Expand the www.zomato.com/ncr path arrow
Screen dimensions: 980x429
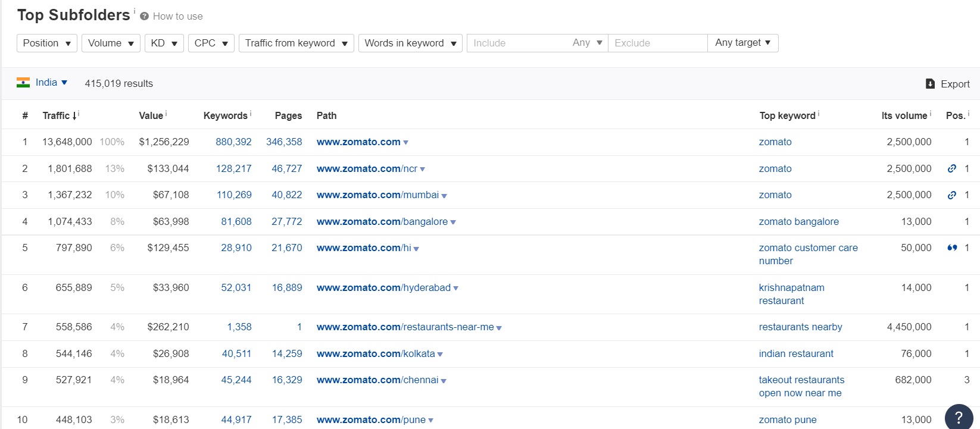pos(423,170)
